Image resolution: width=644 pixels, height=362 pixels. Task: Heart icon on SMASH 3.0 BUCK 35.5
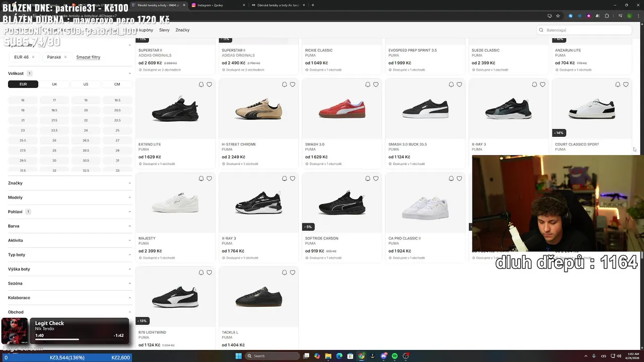(x=459, y=84)
